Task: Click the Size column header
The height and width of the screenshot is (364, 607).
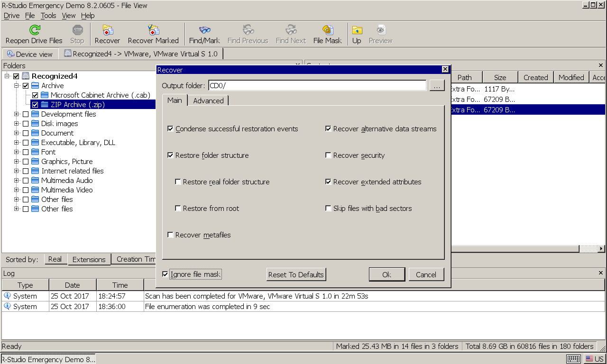Action: tap(500, 77)
